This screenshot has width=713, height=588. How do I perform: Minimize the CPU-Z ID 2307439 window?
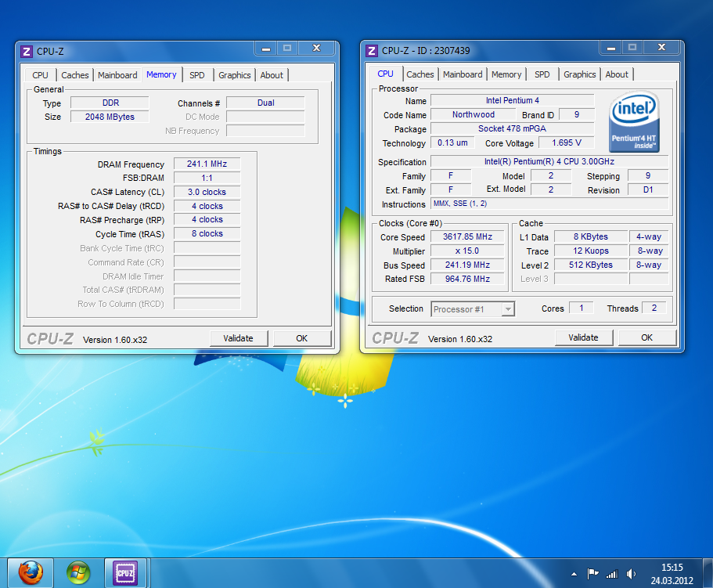tap(611, 47)
